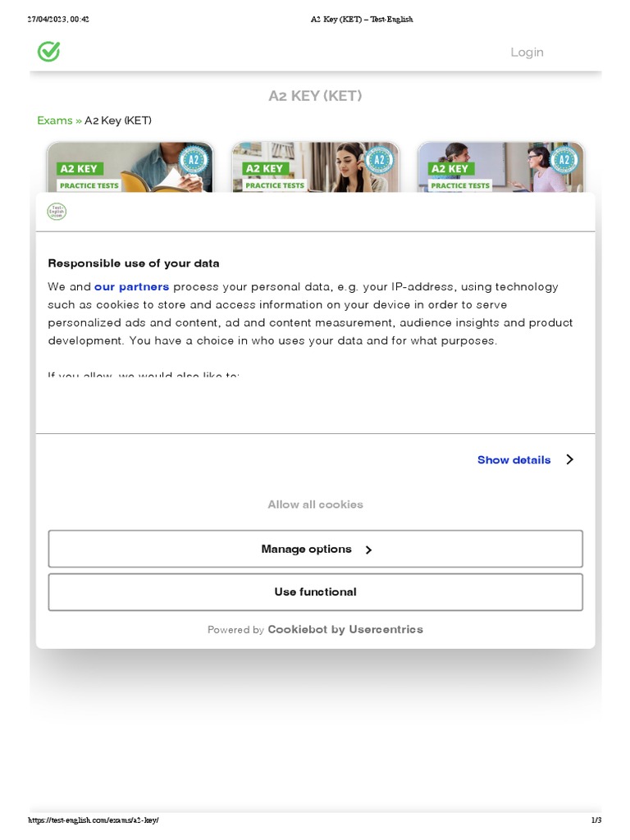Screen dimensions: 630x840
Task: Click the chevron arrow beside Show details
Action: (569, 459)
